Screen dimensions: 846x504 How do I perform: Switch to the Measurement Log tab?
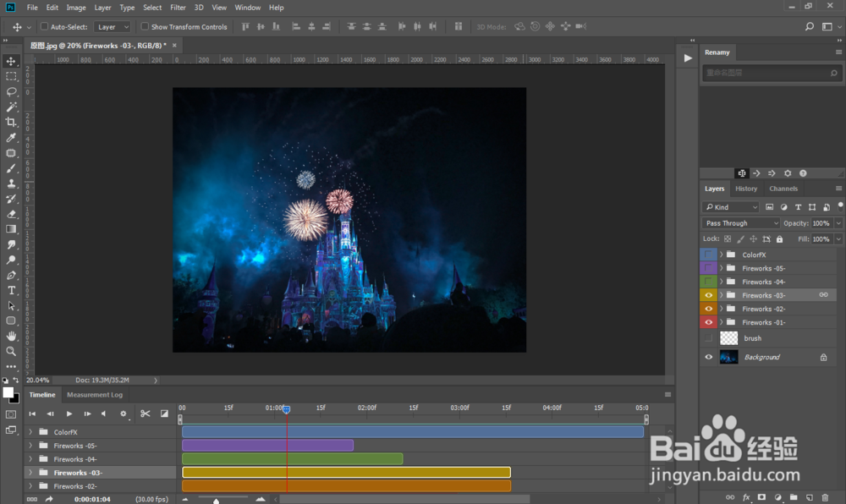click(95, 395)
